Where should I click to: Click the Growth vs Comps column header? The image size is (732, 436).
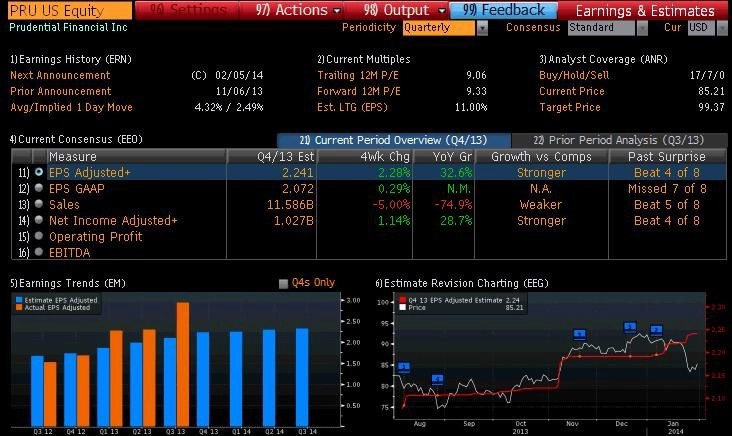coord(542,156)
